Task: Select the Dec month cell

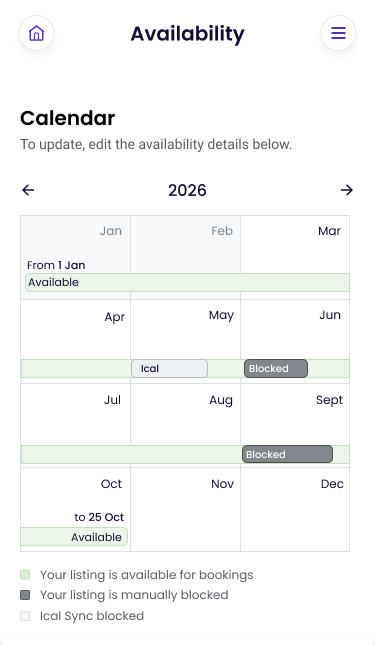Action: point(295,509)
